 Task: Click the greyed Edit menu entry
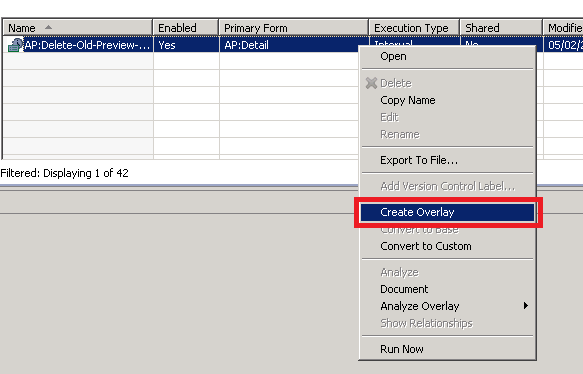click(x=389, y=117)
